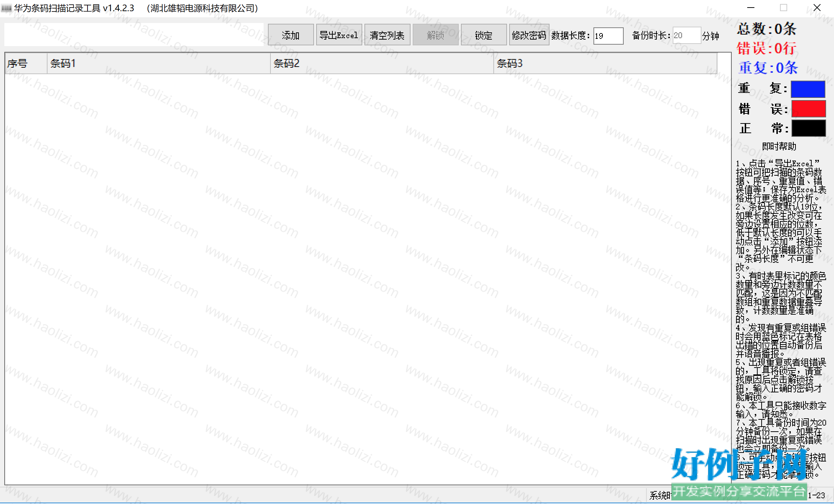Edit the 数据长度 value field
The width and height of the screenshot is (834, 504).
pos(608,36)
